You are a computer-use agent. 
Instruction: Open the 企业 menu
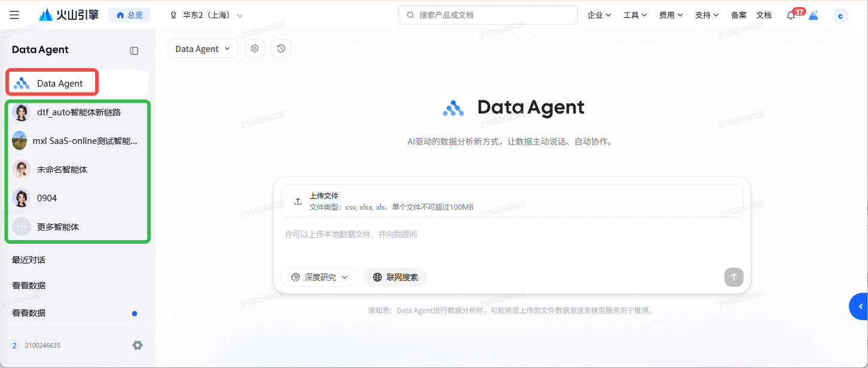coord(599,15)
